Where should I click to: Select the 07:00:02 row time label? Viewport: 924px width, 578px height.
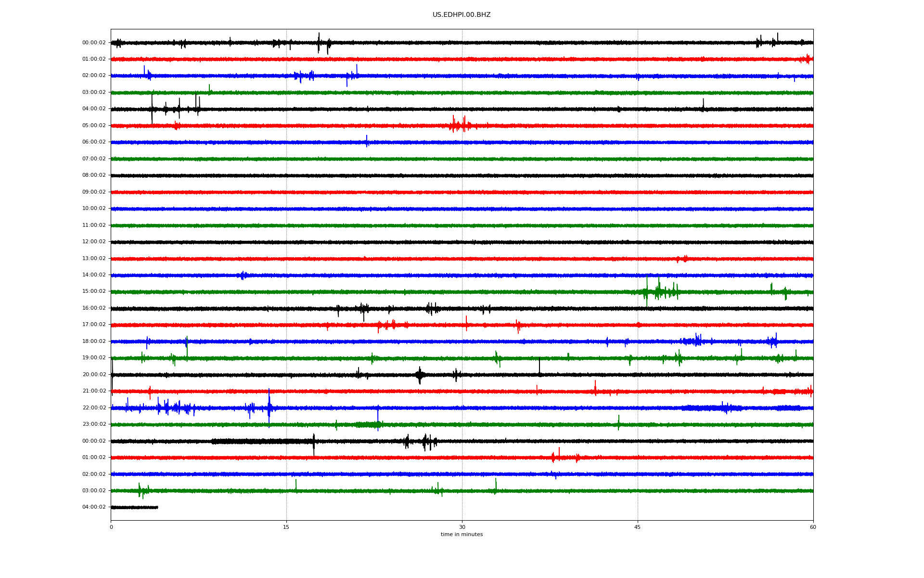point(94,159)
